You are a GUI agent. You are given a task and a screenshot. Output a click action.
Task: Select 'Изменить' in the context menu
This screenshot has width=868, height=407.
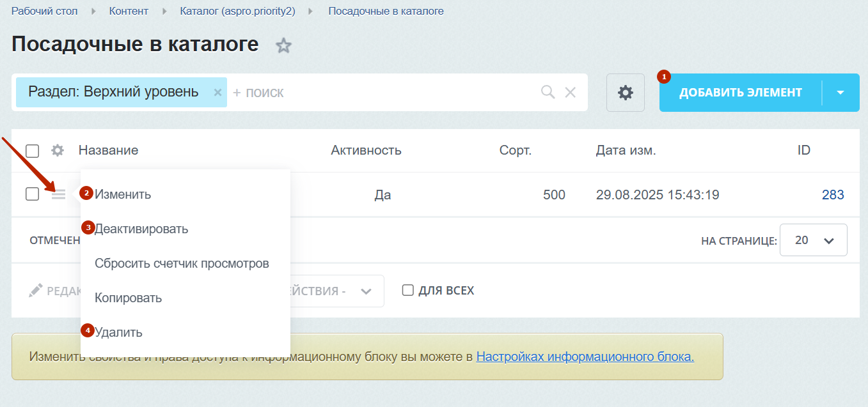[x=123, y=194]
